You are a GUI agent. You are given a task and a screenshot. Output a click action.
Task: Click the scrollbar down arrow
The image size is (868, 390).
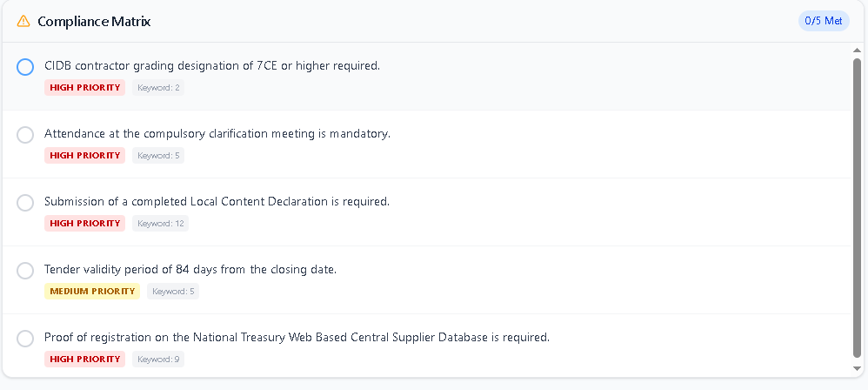click(x=857, y=369)
